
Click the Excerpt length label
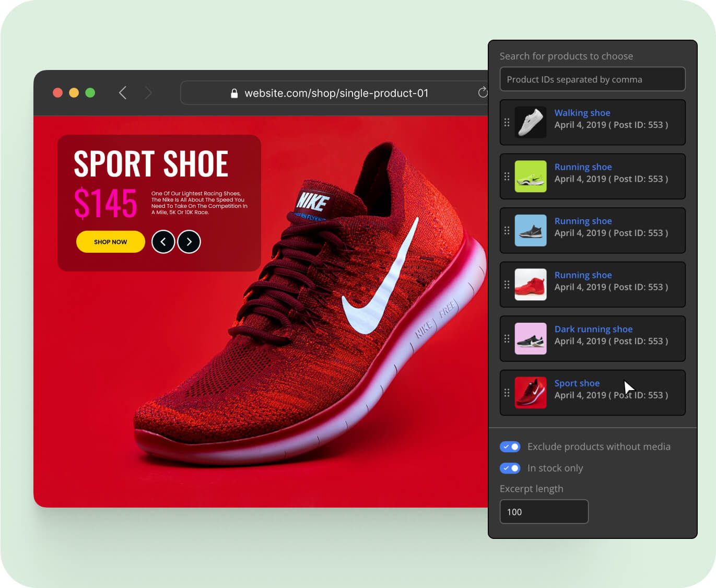point(531,489)
